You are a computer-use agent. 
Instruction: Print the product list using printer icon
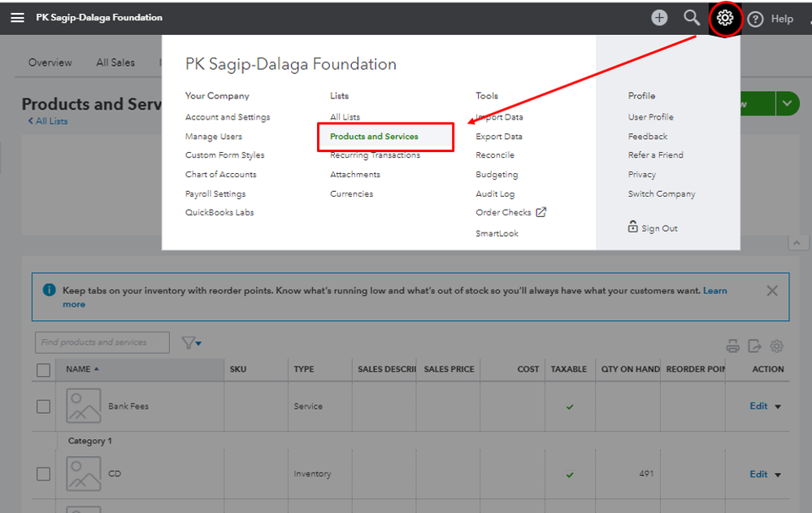pos(732,346)
